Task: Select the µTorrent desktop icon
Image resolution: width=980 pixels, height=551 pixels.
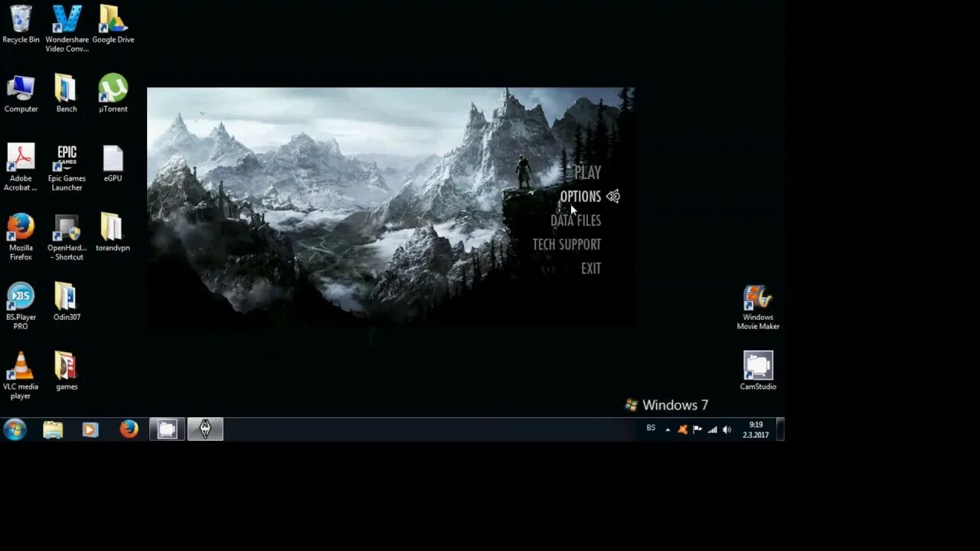Action: pyautogui.click(x=113, y=94)
